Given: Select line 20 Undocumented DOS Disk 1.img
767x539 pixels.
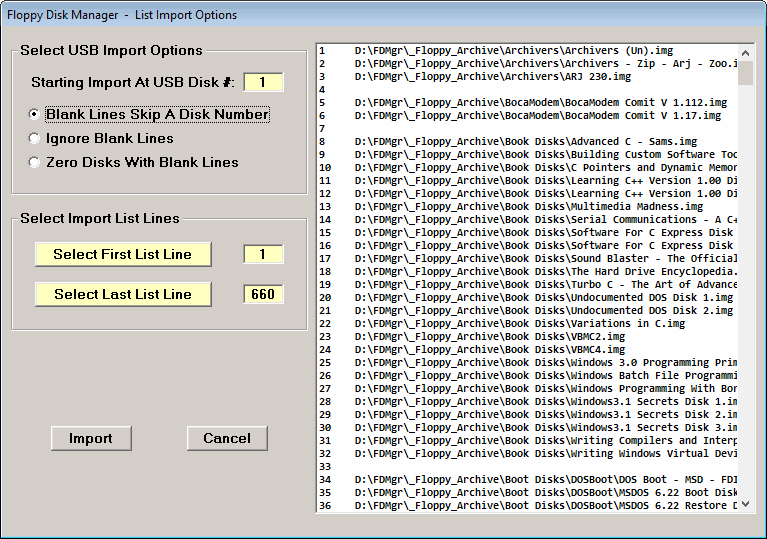Looking at the screenshot, I should 527,297.
